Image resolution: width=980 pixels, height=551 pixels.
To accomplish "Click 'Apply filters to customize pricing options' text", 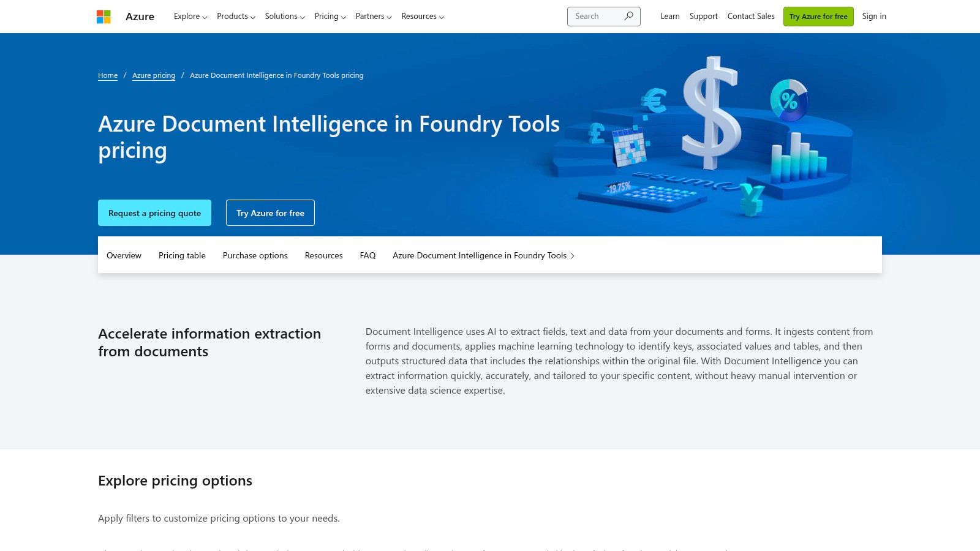I will (219, 518).
